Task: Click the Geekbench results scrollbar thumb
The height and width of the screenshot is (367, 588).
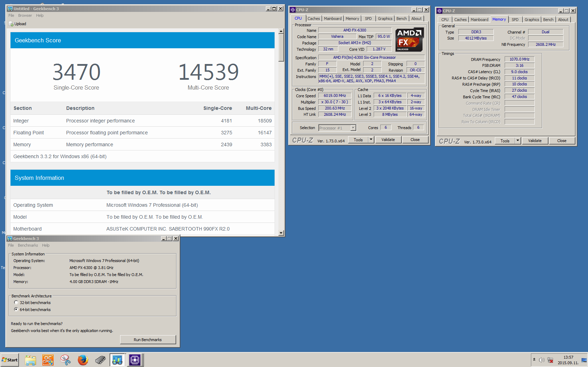Action: click(281, 48)
